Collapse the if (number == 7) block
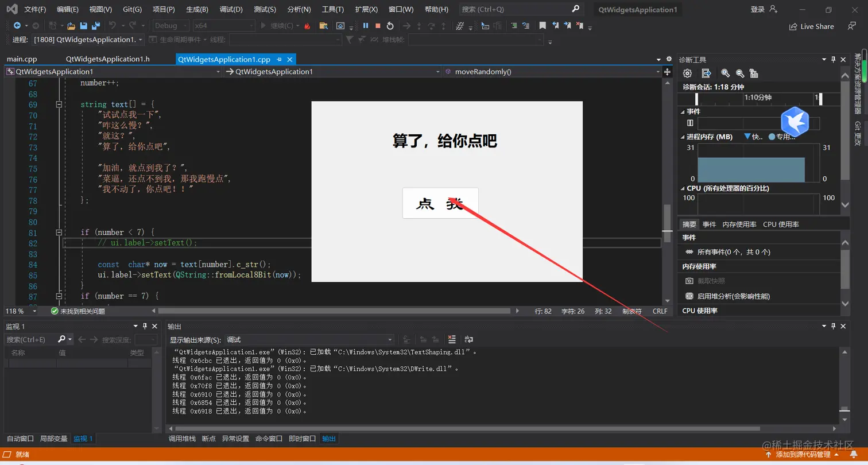Image resolution: width=868 pixels, height=465 pixels. pyautogui.click(x=59, y=296)
